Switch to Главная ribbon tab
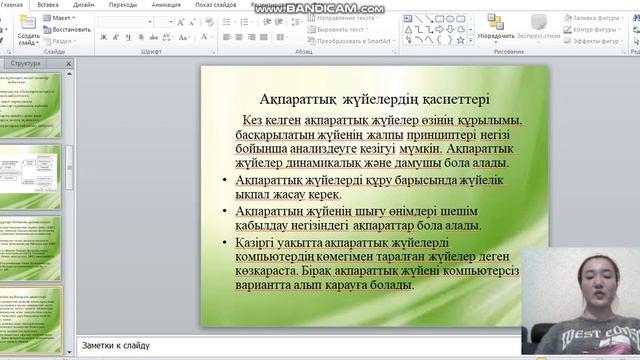 12,5
